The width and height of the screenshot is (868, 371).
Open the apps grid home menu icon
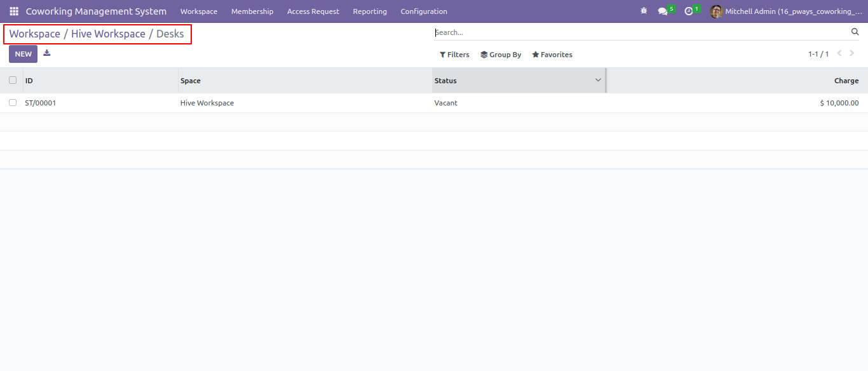pos(14,11)
